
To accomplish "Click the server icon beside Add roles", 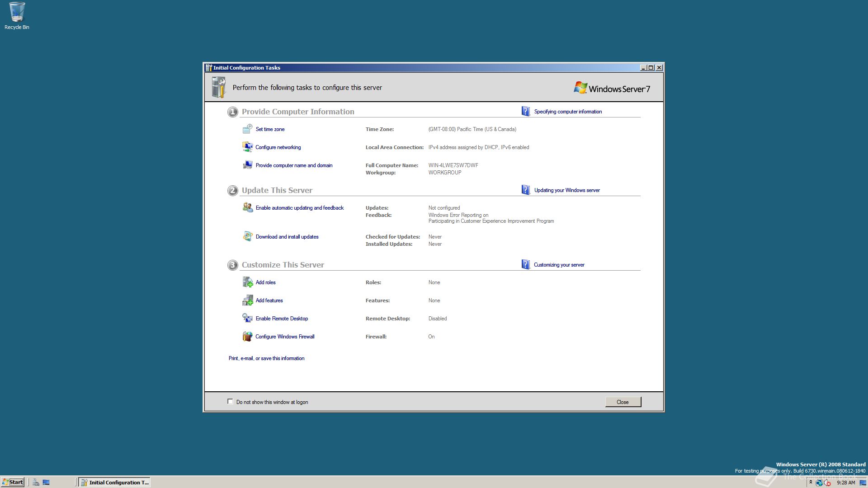I will (247, 282).
